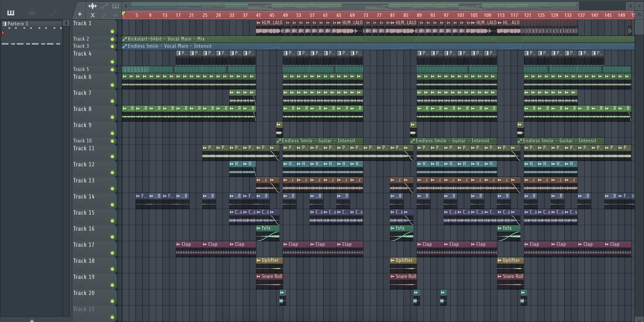Mute Track 17 with its green LED
644x322 pixels.
[x=112, y=253]
